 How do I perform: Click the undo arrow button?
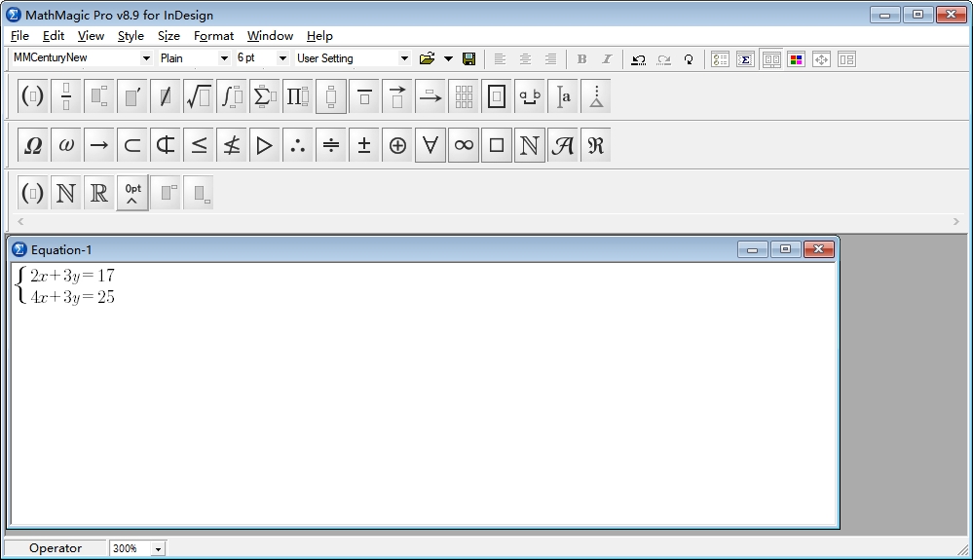pyautogui.click(x=638, y=58)
